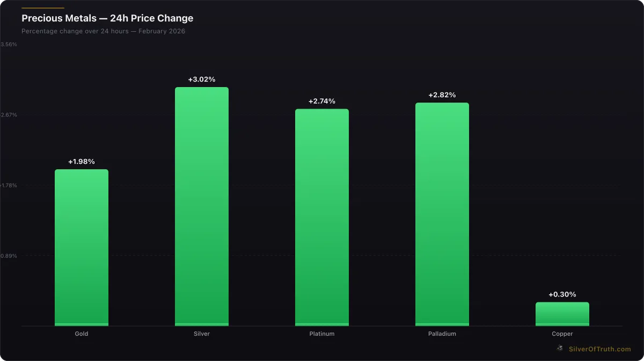The height and width of the screenshot is (361, 644).
Task: Click the 2.67% y-axis tick label
Action: (9, 115)
